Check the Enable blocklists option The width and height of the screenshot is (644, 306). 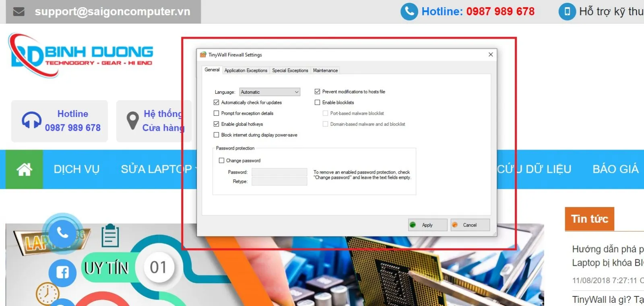[x=318, y=103]
